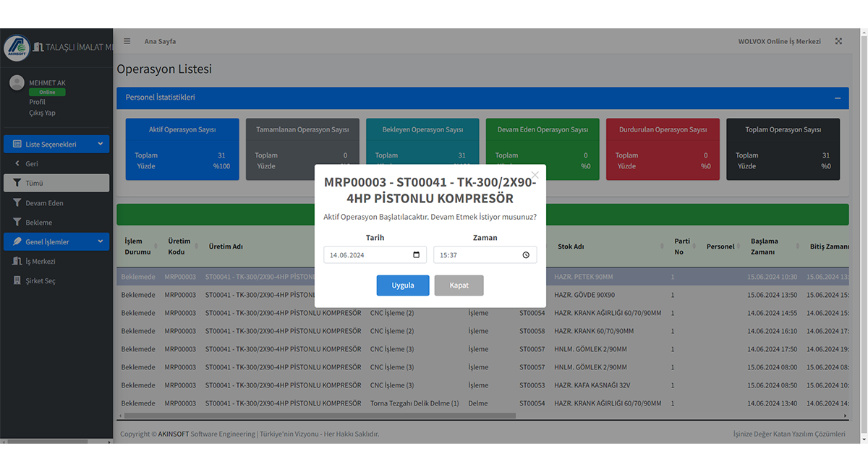Close the dialog with the X icon
The width and height of the screenshot is (868, 472).
(x=535, y=175)
